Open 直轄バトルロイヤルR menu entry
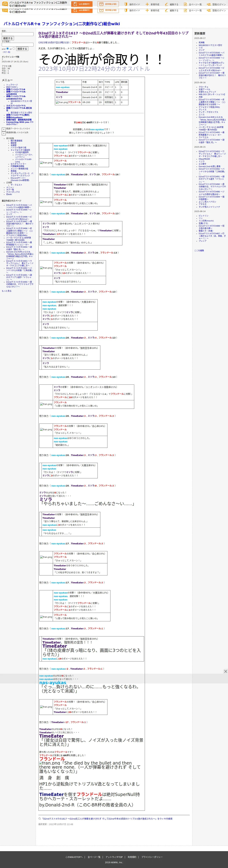The width and height of the screenshot is (228, 868). pyautogui.click(x=15, y=89)
